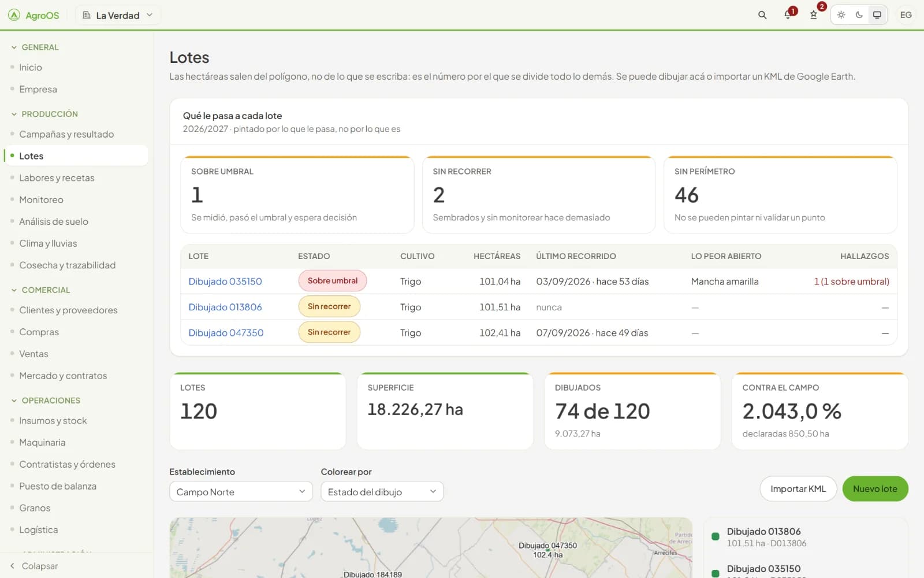Go to Monitoreo in sidebar
Viewport: 924px width, 578px height.
click(x=41, y=199)
